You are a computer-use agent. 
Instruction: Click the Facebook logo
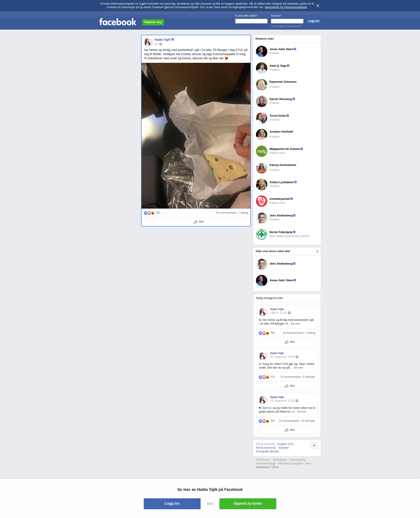point(118,22)
